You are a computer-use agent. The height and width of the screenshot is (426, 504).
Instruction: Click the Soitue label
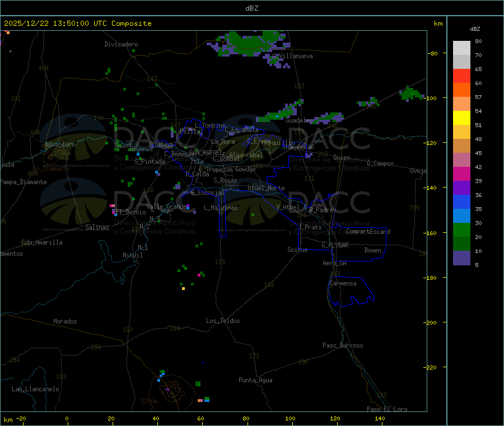297,250
